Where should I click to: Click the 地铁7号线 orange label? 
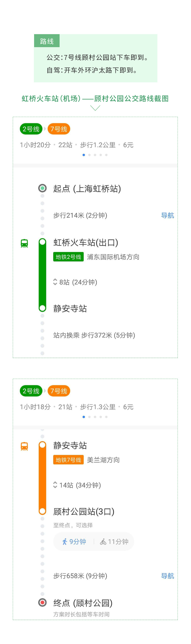tap(68, 460)
